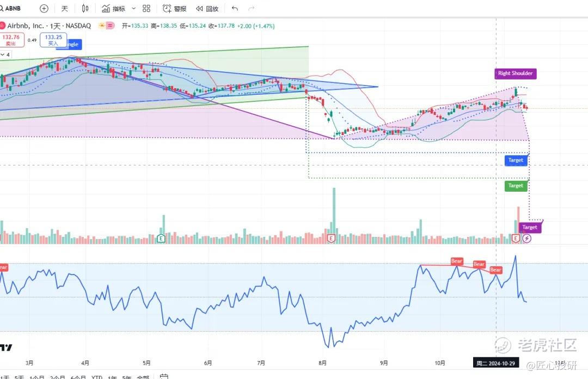Click the open value 135.33
This screenshot has width=588, height=379.
click(139, 26)
